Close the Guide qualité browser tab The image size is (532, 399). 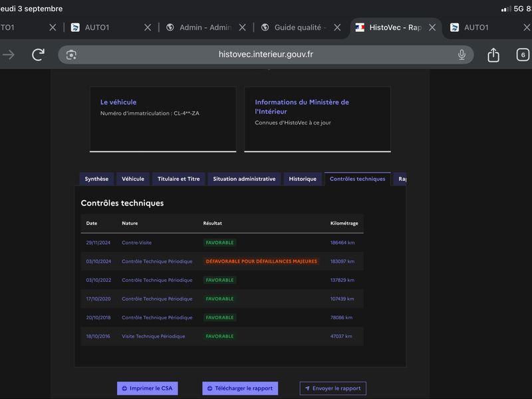(x=337, y=27)
